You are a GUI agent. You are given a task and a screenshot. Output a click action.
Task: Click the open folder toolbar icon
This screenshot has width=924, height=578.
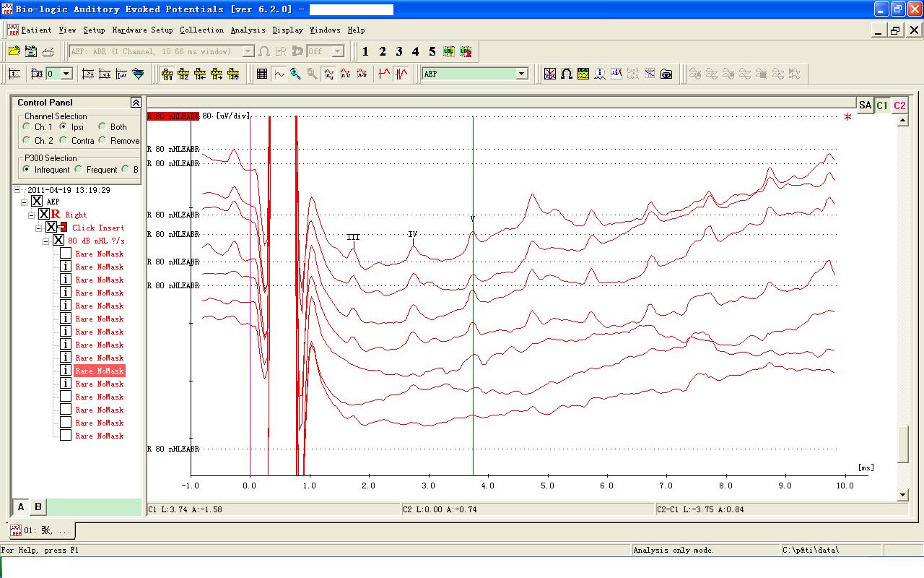(14, 51)
